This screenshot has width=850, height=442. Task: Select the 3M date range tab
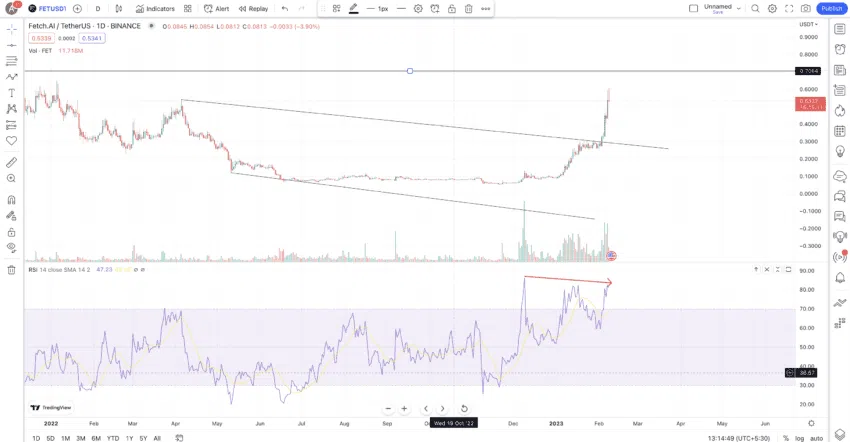click(x=80, y=438)
